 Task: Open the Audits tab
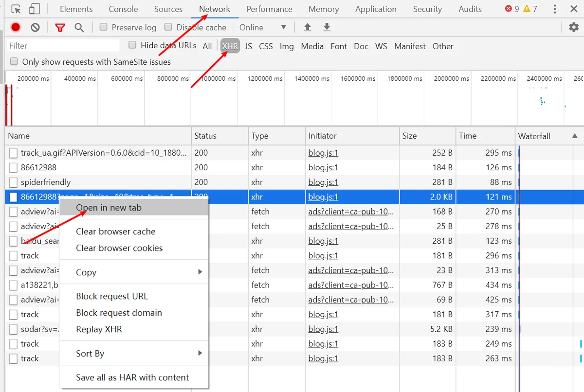[470, 9]
